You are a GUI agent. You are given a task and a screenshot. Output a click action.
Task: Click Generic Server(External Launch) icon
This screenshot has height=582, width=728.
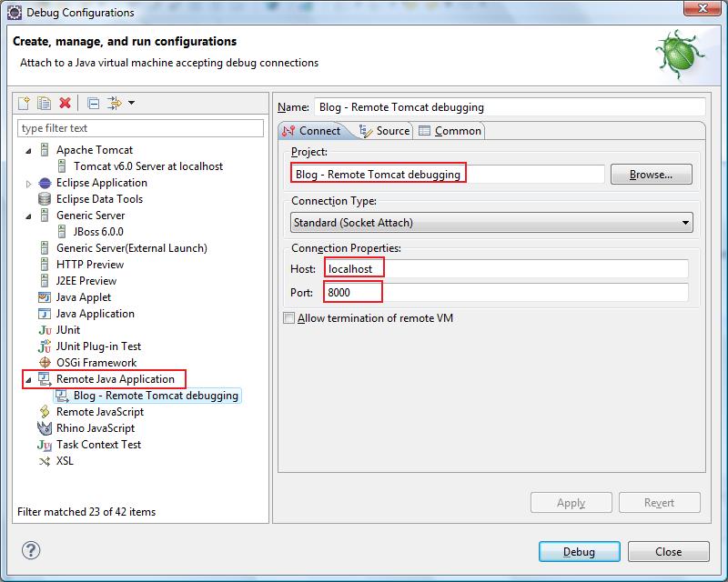(45, 248)
